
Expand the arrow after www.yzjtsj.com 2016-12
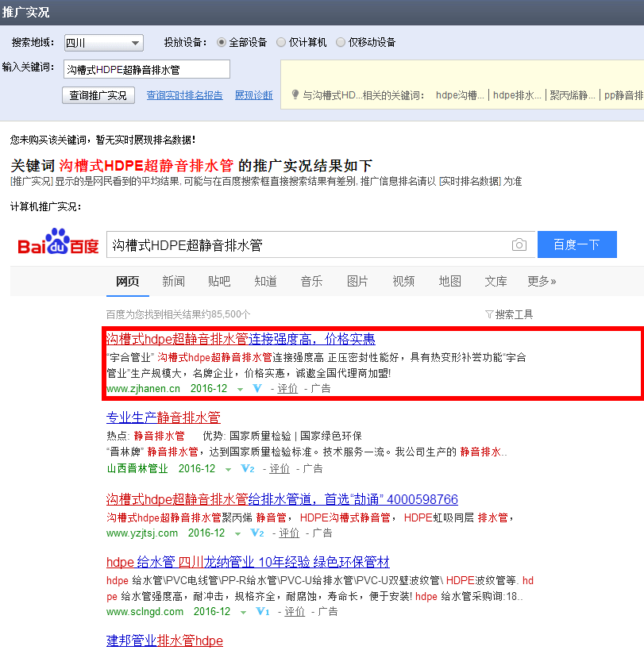pyautogui.click(x=237, y=533)
